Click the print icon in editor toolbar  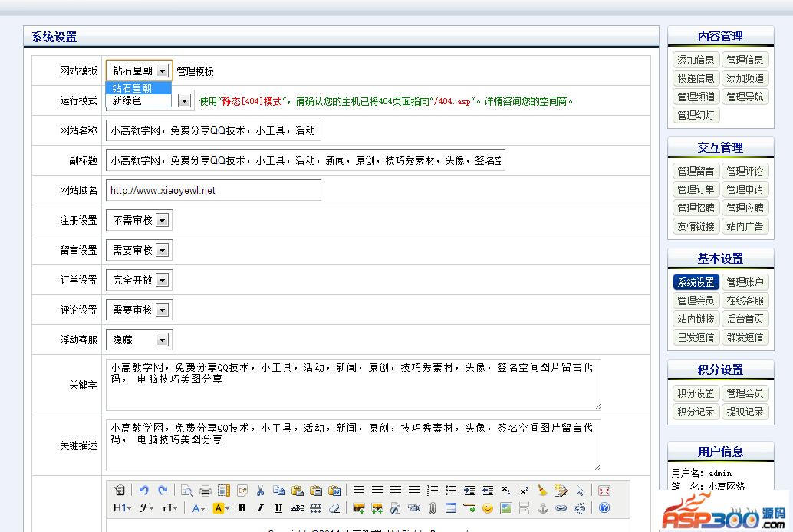point(206,491)
